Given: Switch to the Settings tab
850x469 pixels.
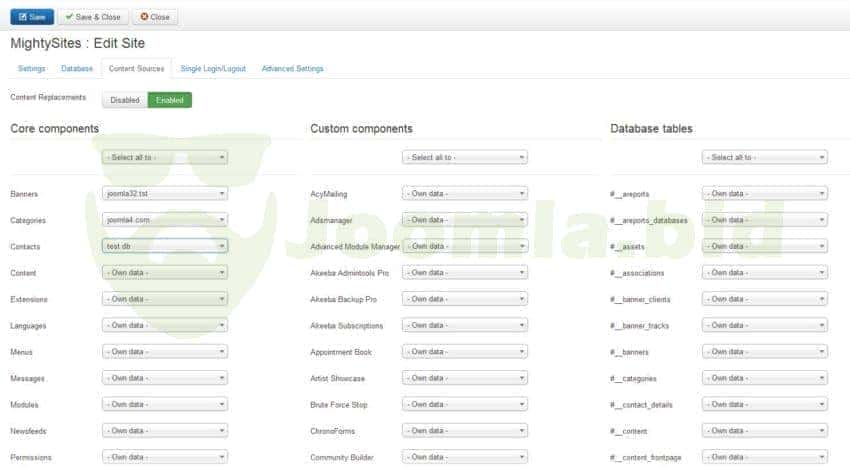Looking at the screenshot, I should click(31, 69).
